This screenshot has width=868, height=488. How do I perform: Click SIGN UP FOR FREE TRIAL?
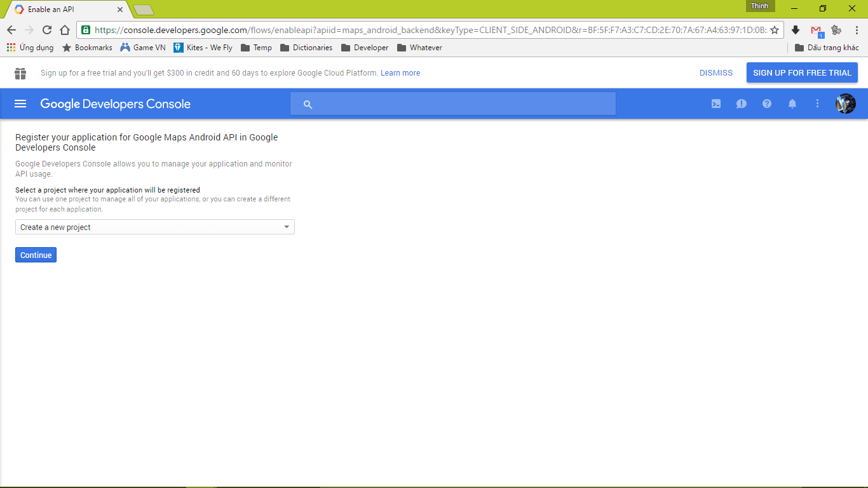pyautogui.click(x=802, y=73)
